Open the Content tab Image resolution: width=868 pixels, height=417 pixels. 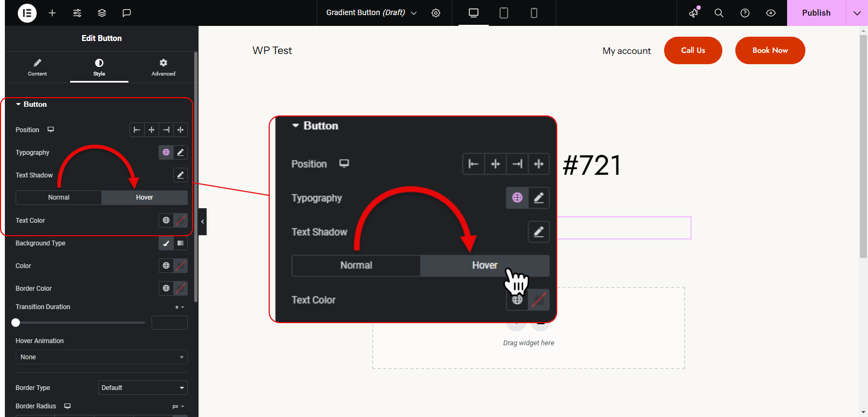pos(37,67)
